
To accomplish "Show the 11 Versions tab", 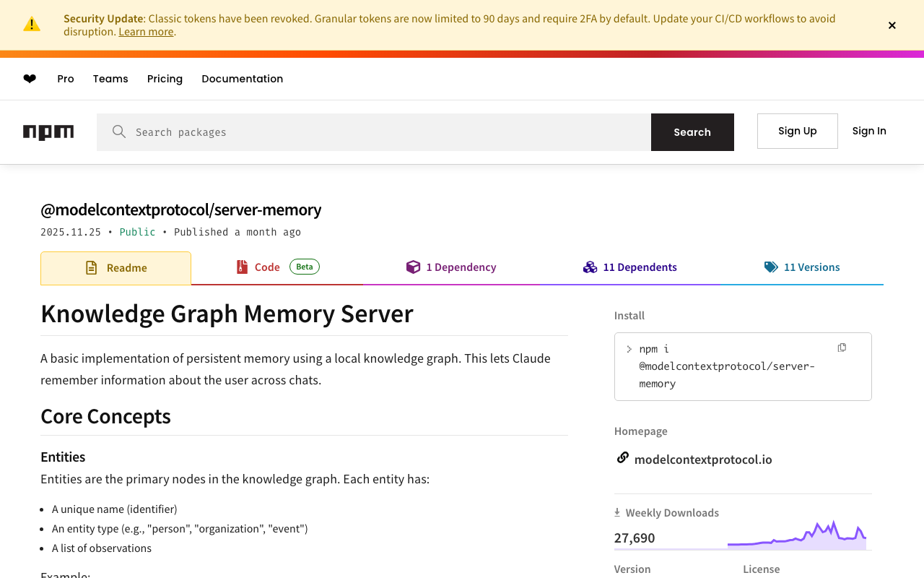I will [x=802, y=267].
